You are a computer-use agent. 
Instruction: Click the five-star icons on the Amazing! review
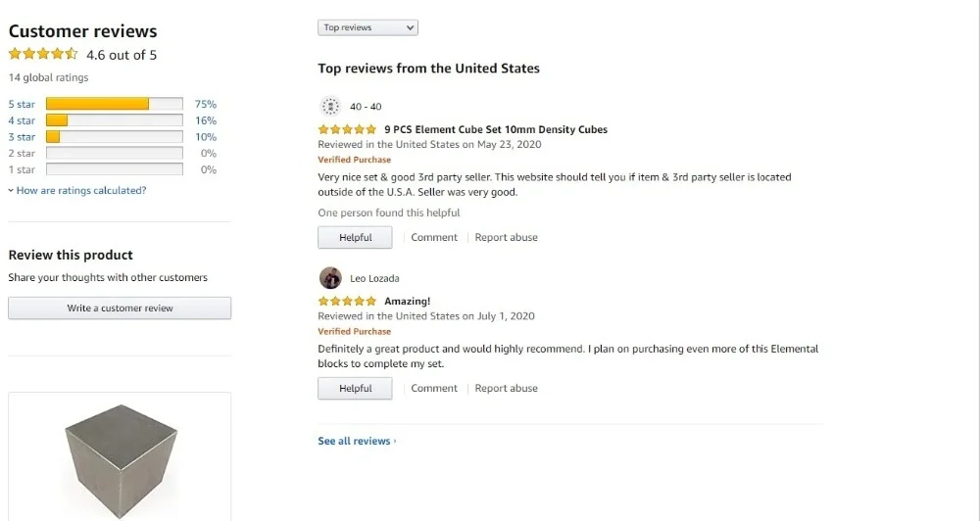(347, 302)
